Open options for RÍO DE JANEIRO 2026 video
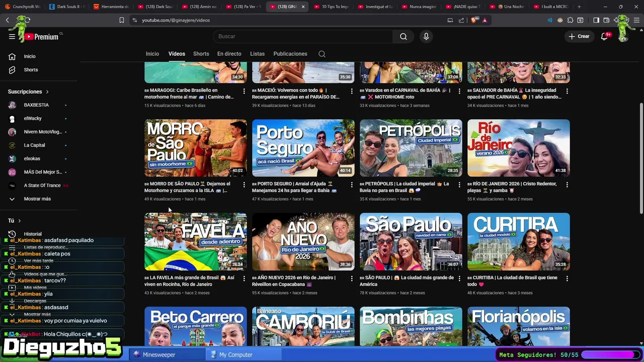The height and width of the screenshot is (362, 644). click(x=567, y=185)
